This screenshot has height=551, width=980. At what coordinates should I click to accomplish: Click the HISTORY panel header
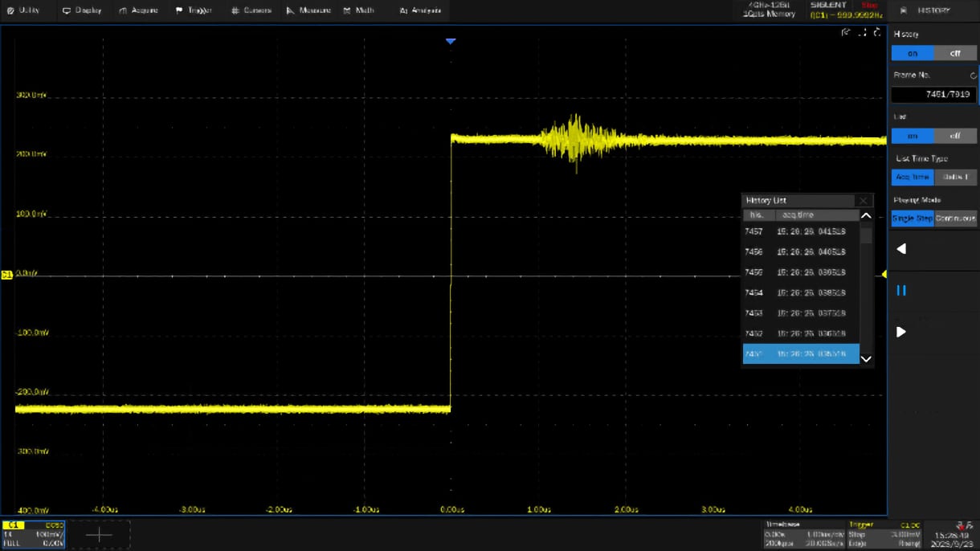pyautogui.click(x=933, y=10)
